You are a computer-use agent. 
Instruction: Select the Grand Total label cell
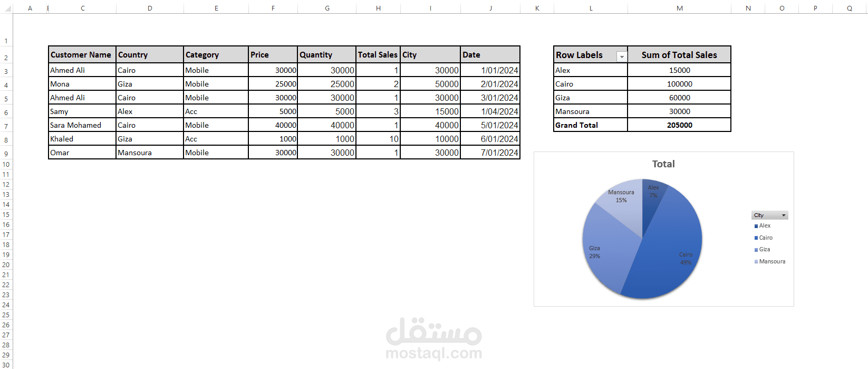(591, 125)
